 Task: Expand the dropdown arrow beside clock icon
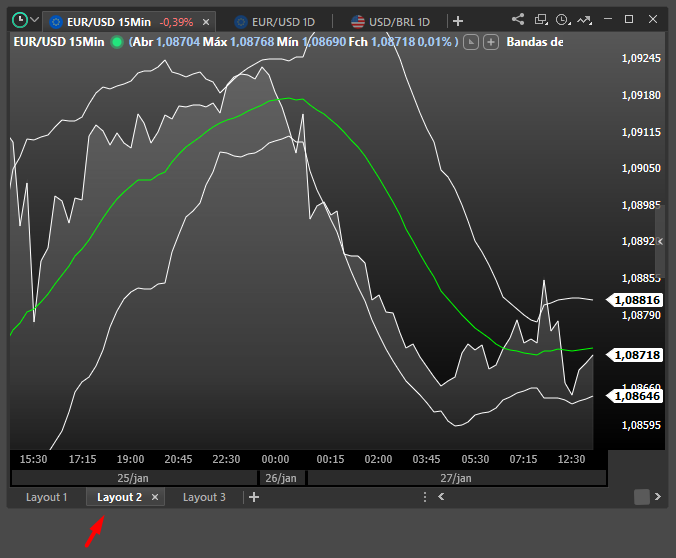(x=35, y=20)
